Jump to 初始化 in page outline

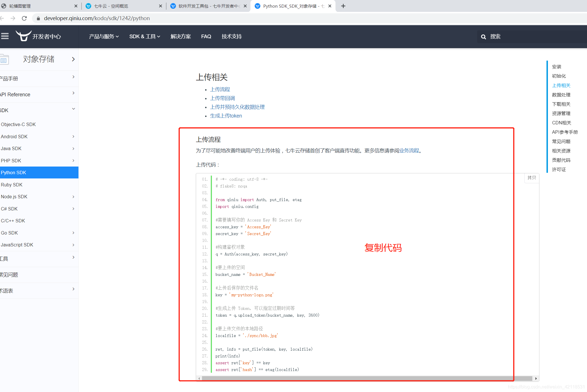pyautogui.click(x=559, y=76)
